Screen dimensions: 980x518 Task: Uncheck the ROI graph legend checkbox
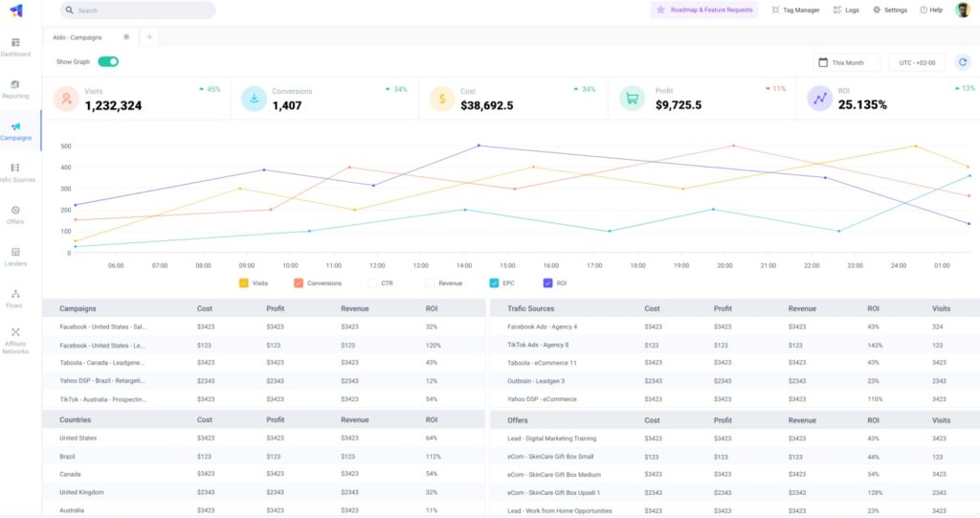(x=548, y=283)
